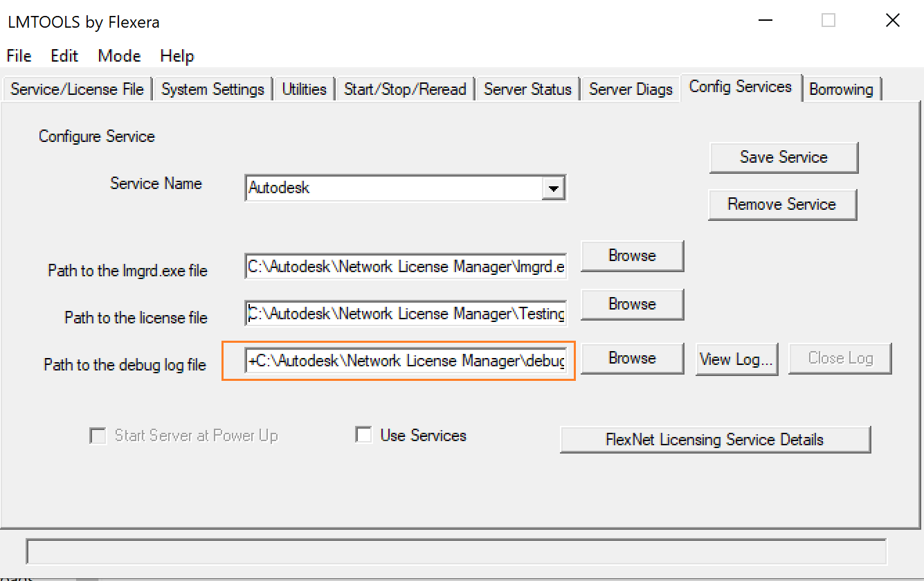Open the Borrowing tab
The image size is (924, 581).
pos(841,89)
